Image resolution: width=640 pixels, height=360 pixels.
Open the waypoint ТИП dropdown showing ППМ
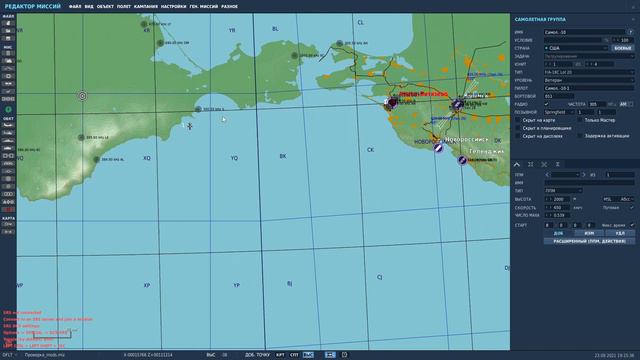point(563,191)
